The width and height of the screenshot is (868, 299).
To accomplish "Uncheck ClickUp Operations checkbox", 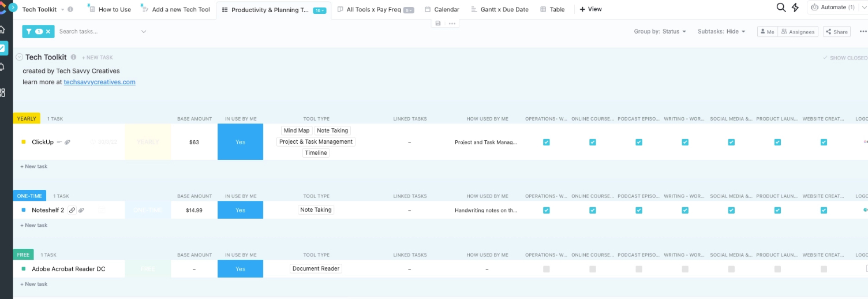I will pos(547,142).
